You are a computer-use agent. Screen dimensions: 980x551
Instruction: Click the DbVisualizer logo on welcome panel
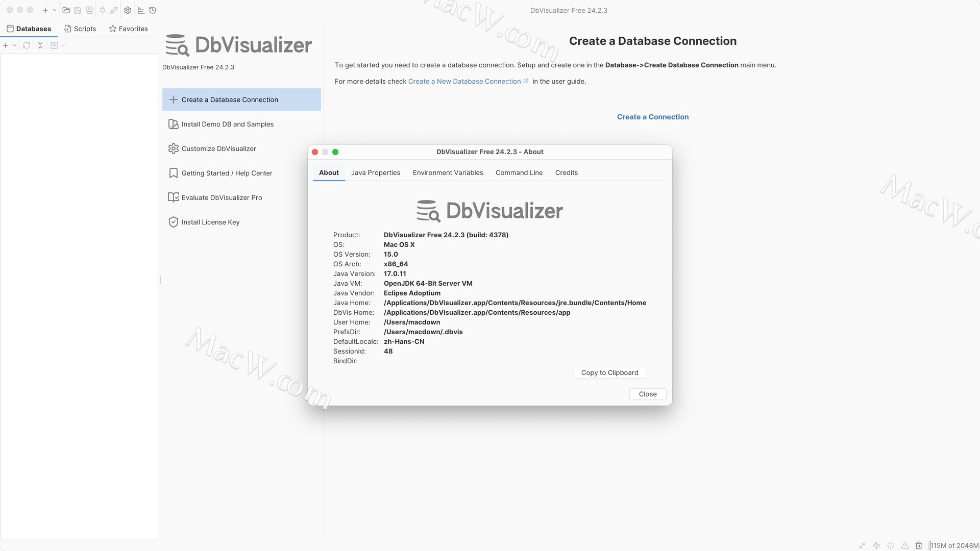pyautogui.click(x=238, y=45)
